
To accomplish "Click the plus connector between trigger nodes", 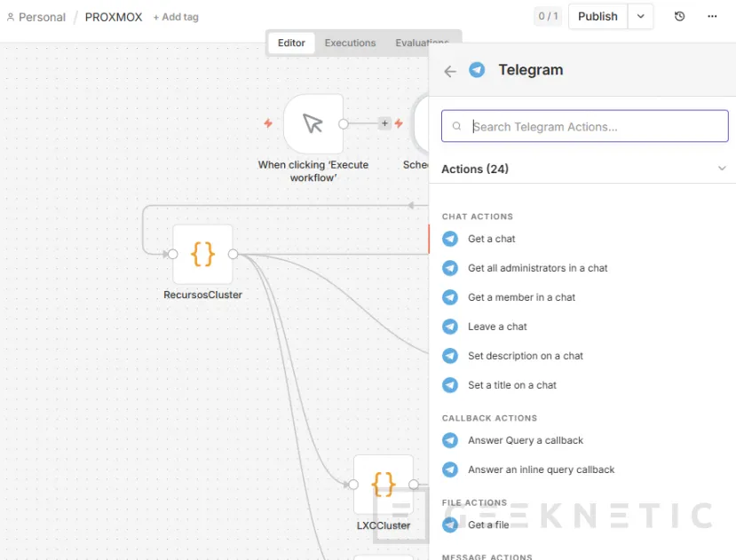I will 384,124.
